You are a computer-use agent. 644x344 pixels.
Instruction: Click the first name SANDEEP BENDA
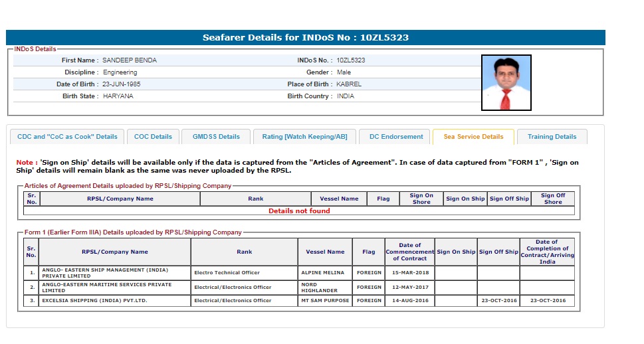click(x=130, y=60)
